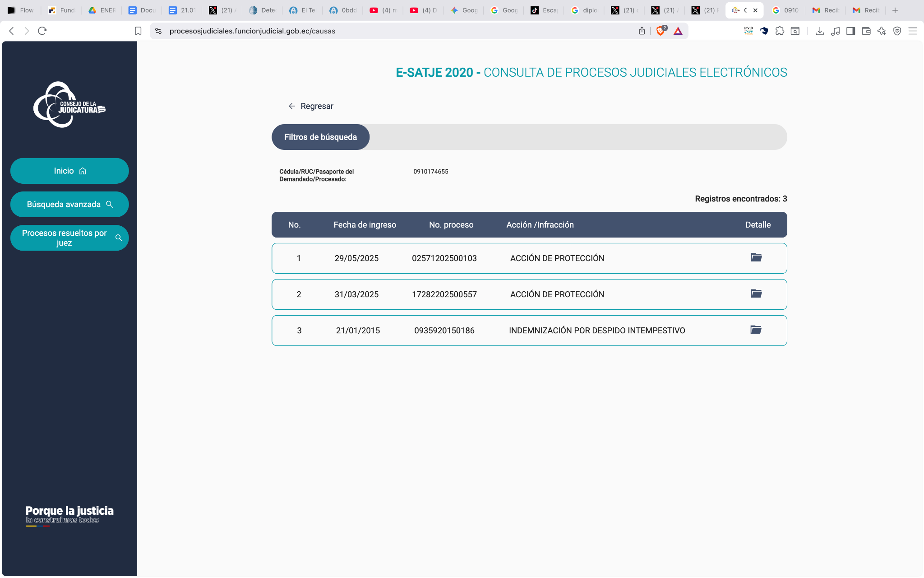Reload the page with refresh icon
This screenshot has height=578, width=924.
click(x=42, y=31)
